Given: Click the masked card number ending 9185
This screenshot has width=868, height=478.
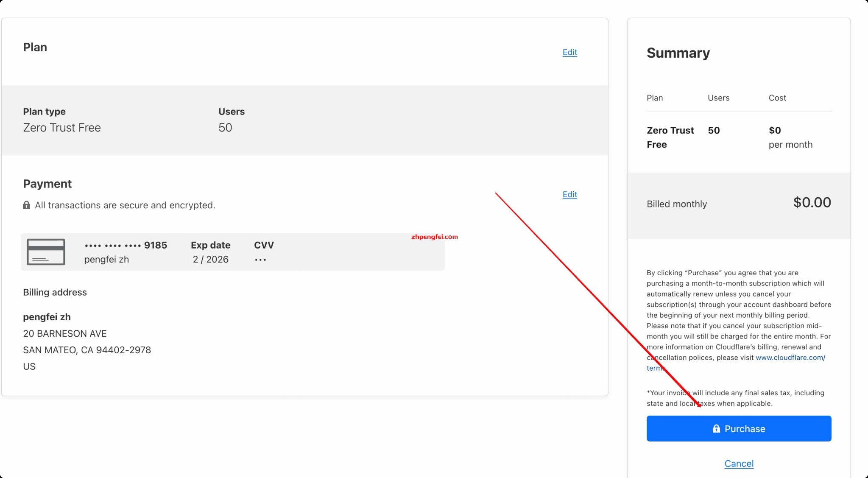Looking at the screenshot, I should (126, 245).
